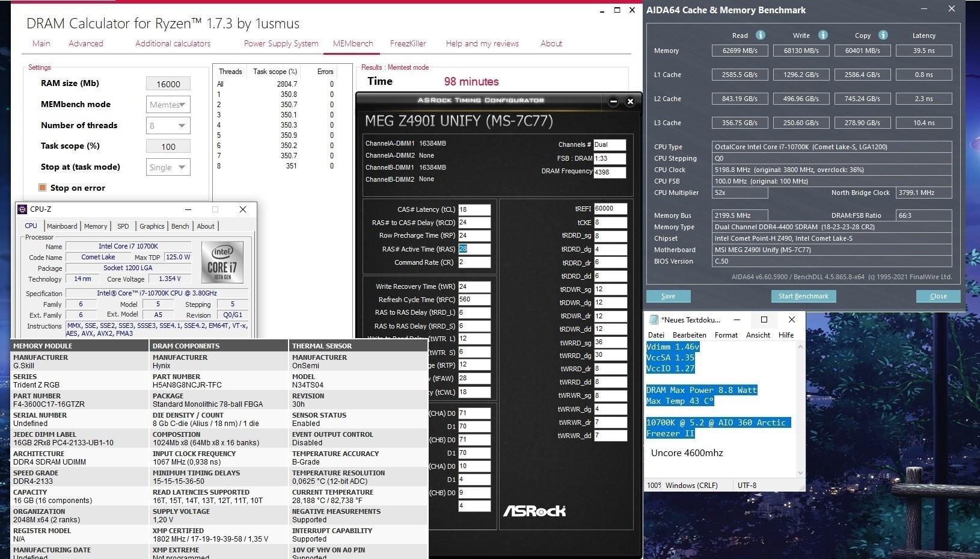Open the Hilfe menu in Notepad
The image size is (980, 559).
click(x=786, y=335)
